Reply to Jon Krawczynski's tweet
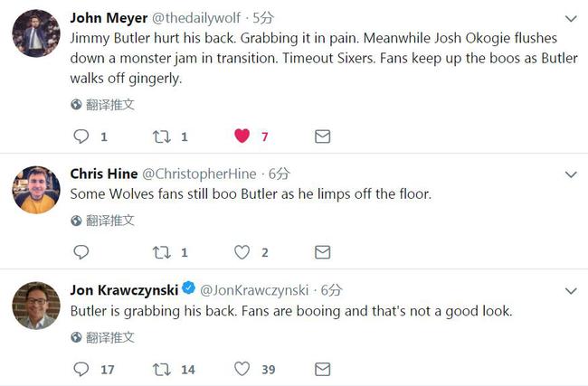588x386 pixels. pyautogui.click(x=81, y=369)
